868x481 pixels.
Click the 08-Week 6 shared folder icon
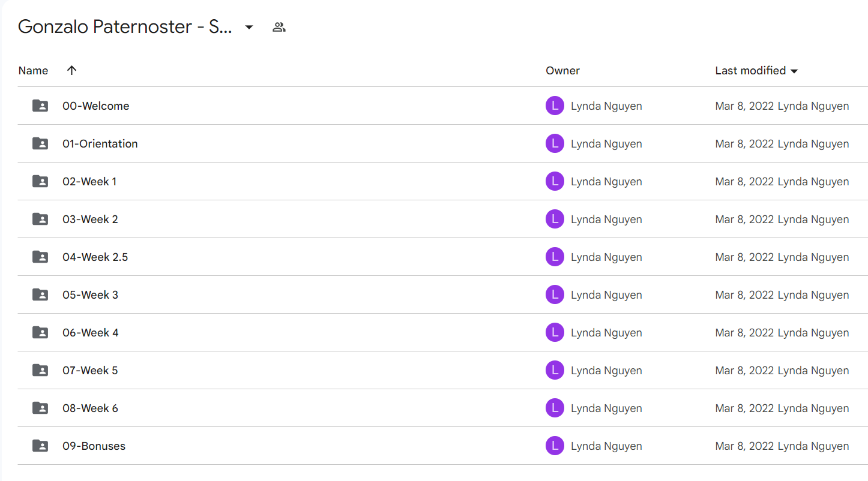(40, 408)
